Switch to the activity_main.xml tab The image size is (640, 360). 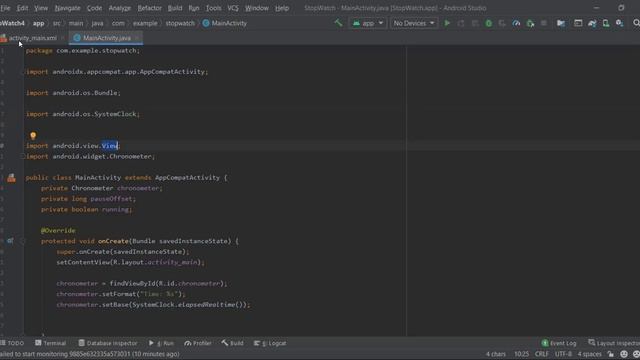click(x=32, y=38)
